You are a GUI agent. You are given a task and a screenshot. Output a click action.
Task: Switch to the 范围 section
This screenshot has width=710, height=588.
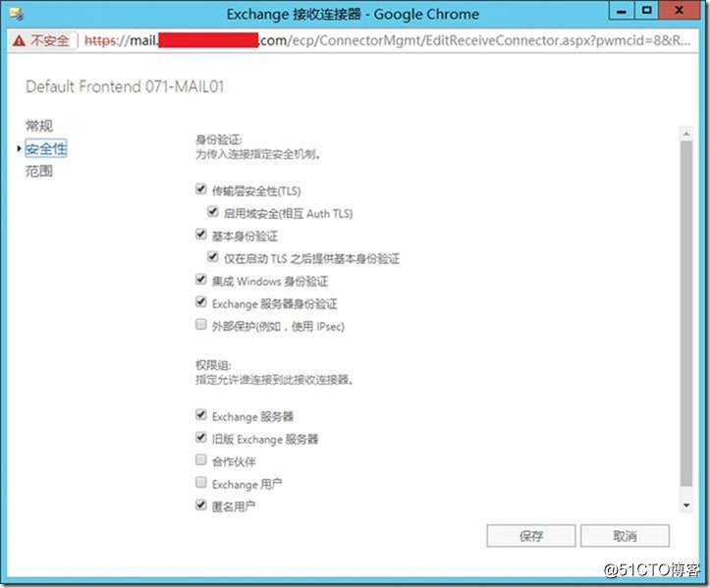[39, 171]
